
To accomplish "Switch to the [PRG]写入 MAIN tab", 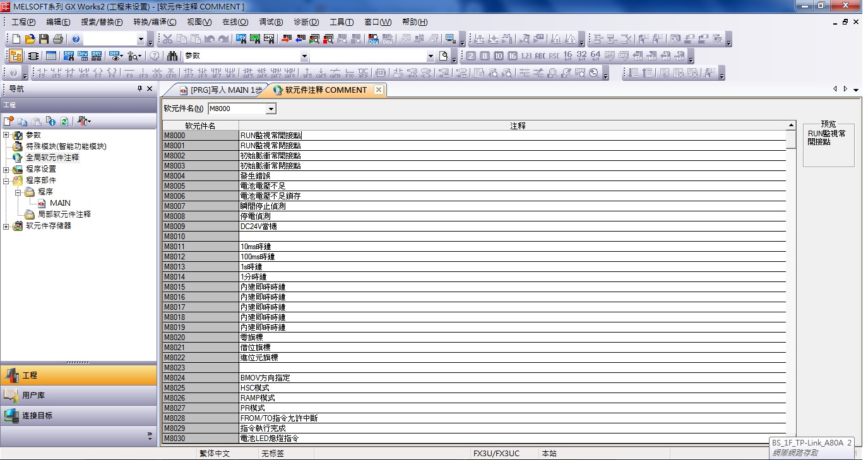I will click(x=220, y=90).
